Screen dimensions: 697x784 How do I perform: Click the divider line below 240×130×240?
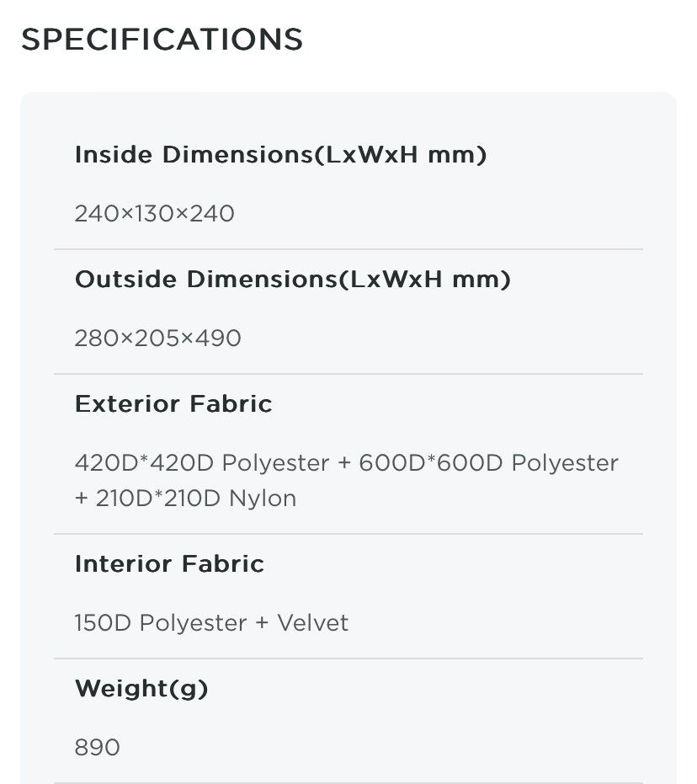tap(348, 249)
